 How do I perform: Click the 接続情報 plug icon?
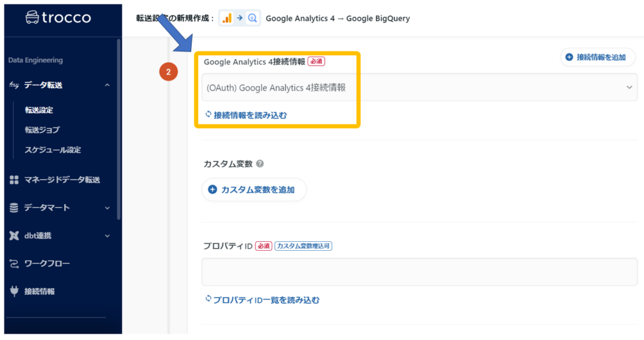(14, 292)
